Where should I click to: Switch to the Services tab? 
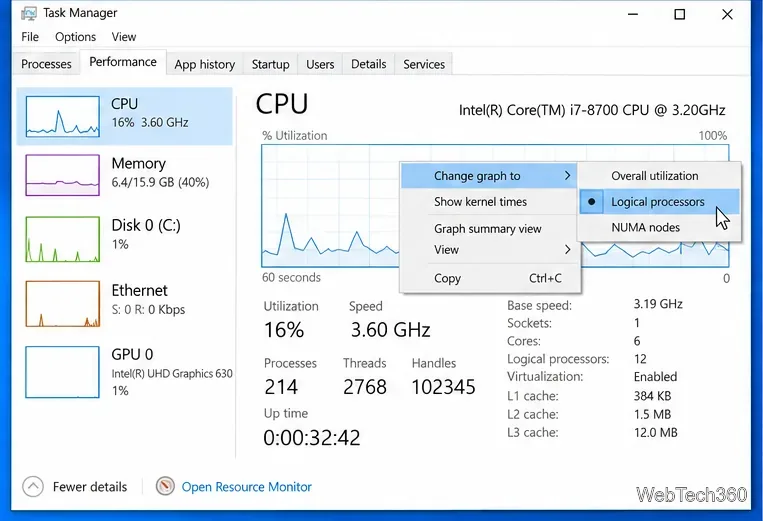[x=424, y=64]
